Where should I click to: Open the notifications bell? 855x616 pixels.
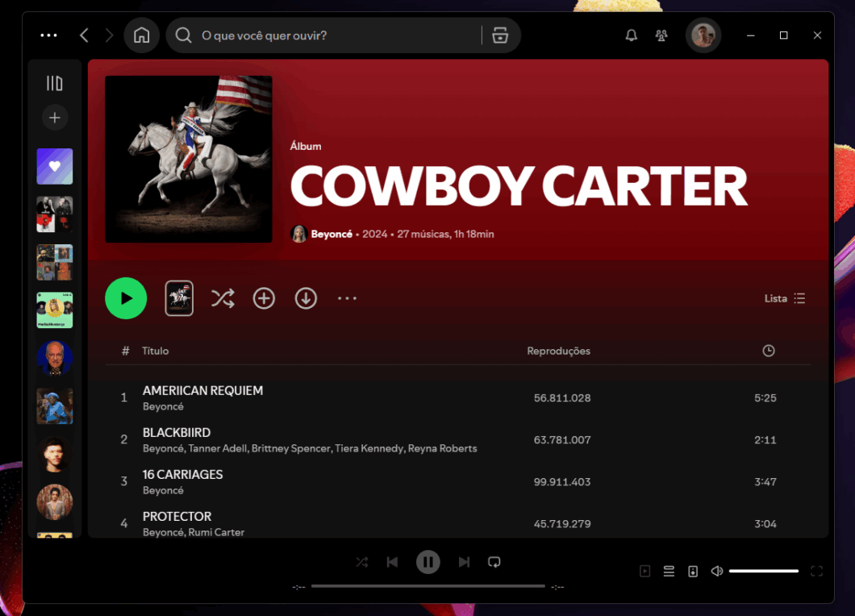point(631,35)
